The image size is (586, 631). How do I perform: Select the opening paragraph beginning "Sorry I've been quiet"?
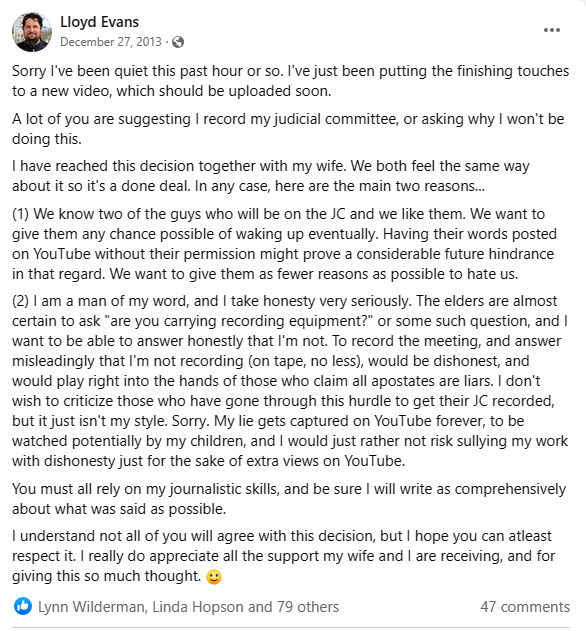[290, 81]
